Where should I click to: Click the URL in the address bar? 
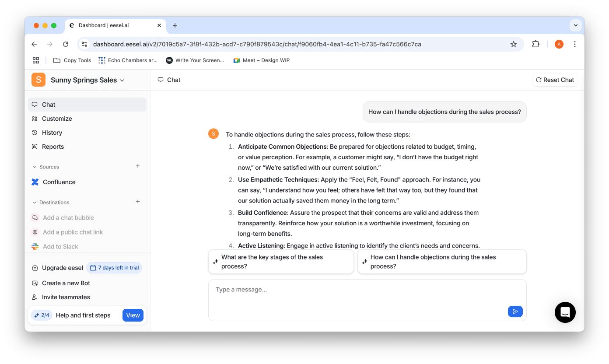pos(257,44)
